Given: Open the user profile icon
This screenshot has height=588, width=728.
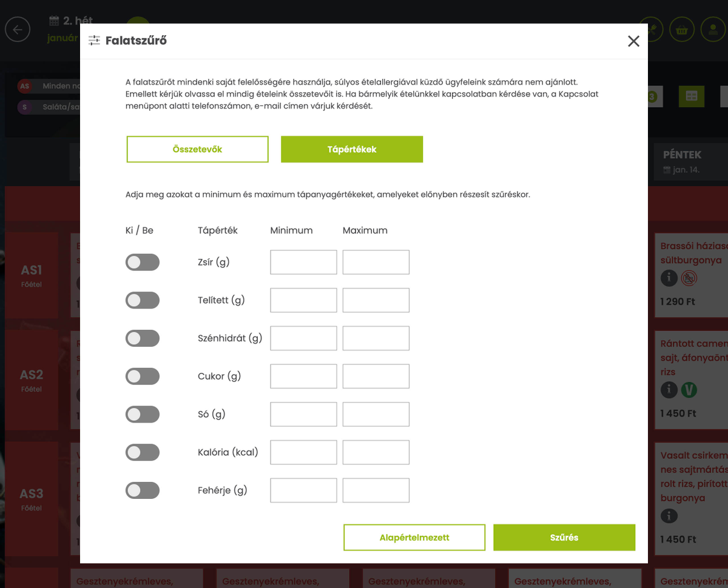Looking at the screenshot, I should tap(713, 29).
